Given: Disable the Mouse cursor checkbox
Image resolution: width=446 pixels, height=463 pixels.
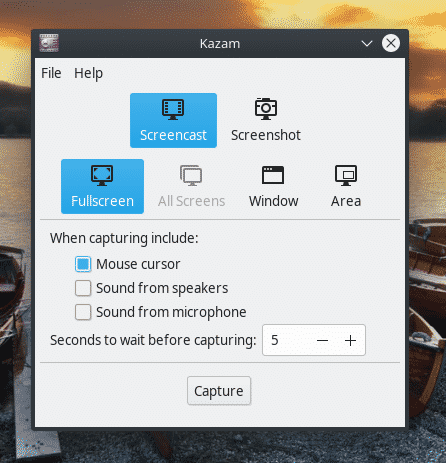Looking at the screenshot, I should (x=83, y=264).
